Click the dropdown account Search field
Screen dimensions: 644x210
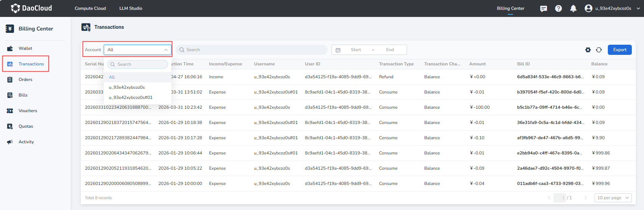click(x=138, y=64)
